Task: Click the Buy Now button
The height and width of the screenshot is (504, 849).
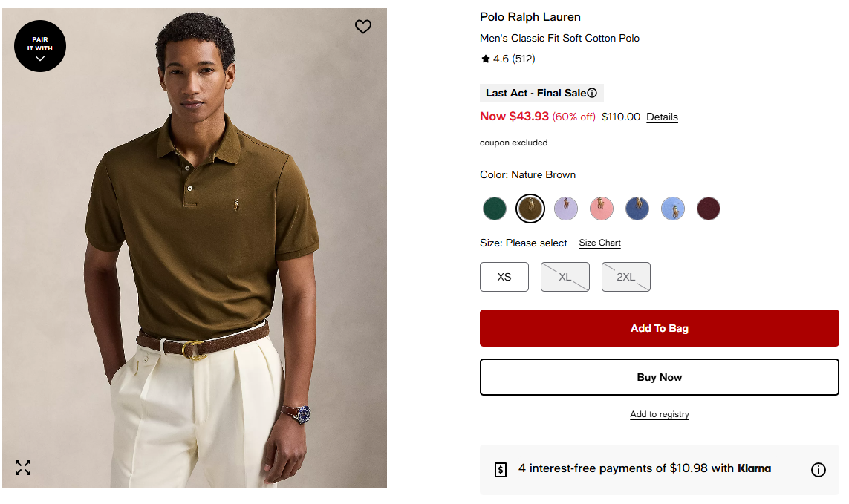Action: pyautogui.click(x=660, y=377)
